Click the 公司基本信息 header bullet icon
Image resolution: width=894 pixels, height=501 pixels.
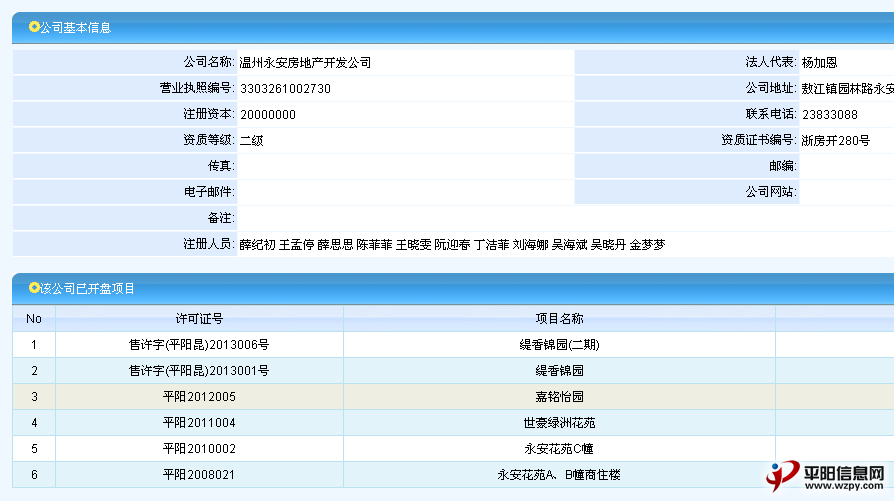tap(34, 27)
